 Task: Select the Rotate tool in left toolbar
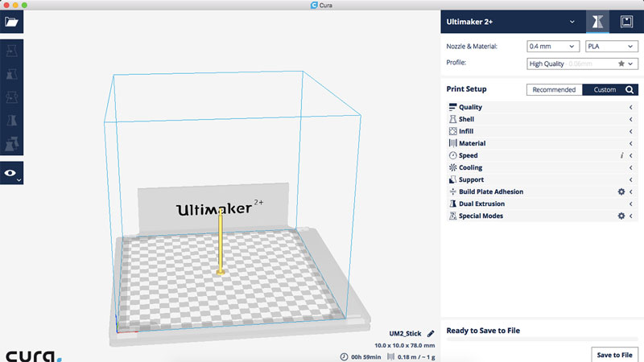tap(11, 97)
